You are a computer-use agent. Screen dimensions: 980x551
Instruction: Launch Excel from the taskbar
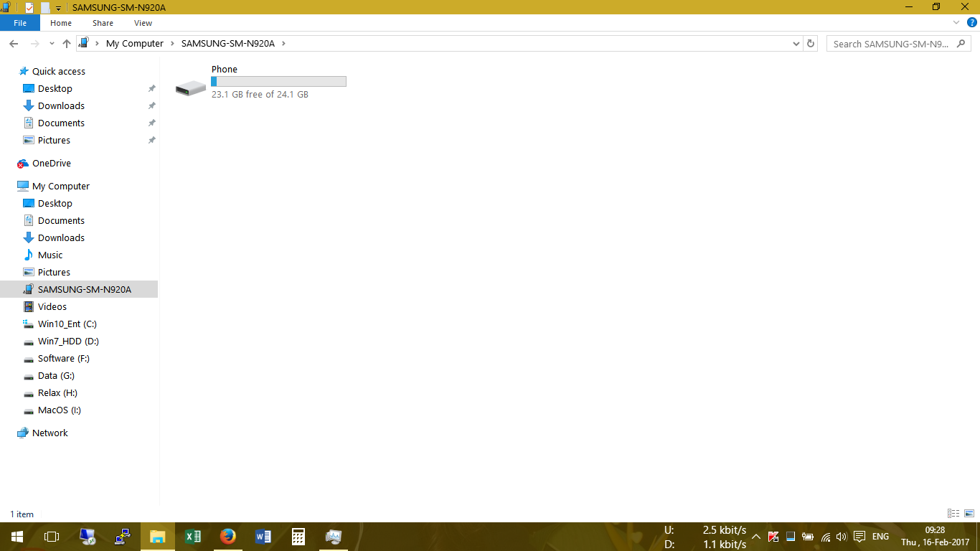(x=192, y=537)
